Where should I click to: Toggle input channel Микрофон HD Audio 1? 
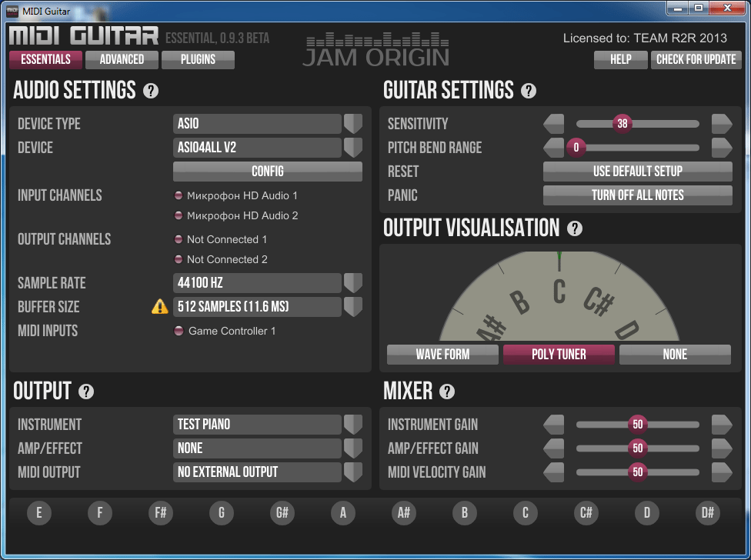(179, 195)
